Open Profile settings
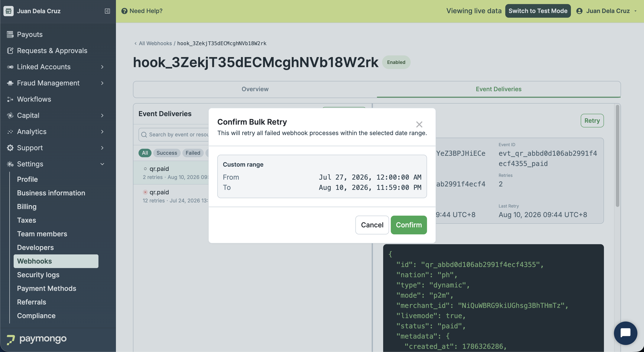644x352 pixels. point(27,179)
